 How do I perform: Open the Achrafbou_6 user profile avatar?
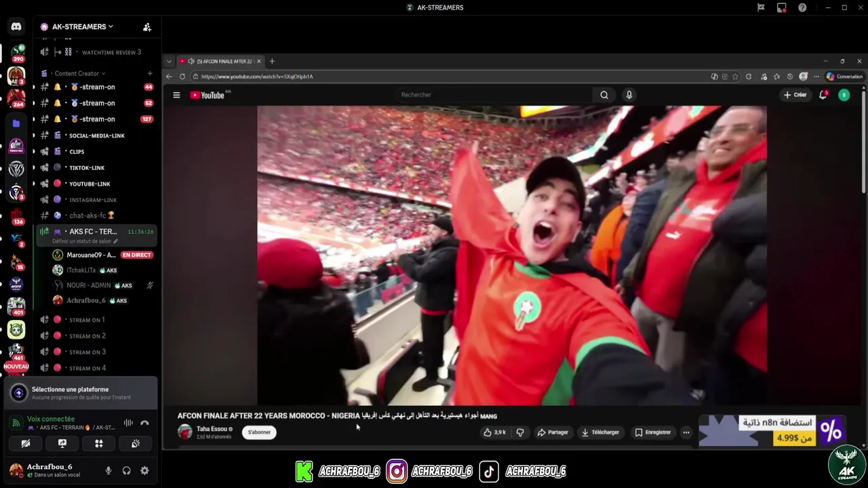(16, 470)
